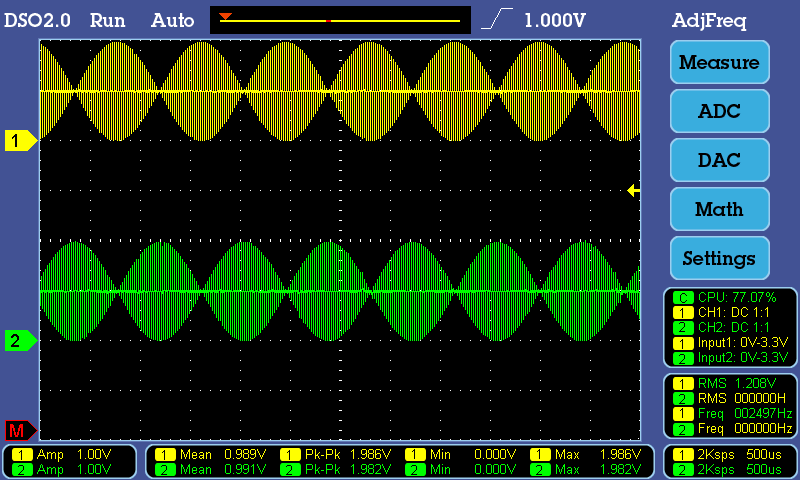Screen dimensions: 800x480
Task: Click the AdjFreq label
Action: pyautogui.click(x=709, y=21)
